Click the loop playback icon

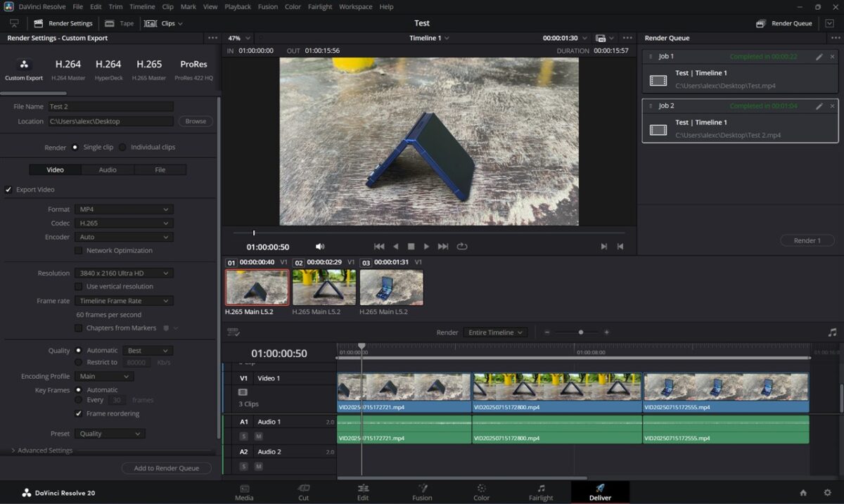click(x=462, y=247)
